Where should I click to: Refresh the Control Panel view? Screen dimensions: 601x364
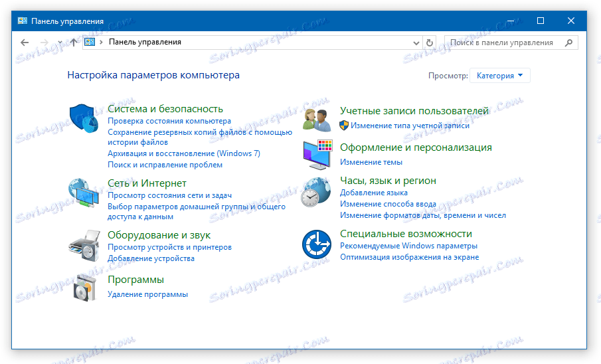coord(430,43)
